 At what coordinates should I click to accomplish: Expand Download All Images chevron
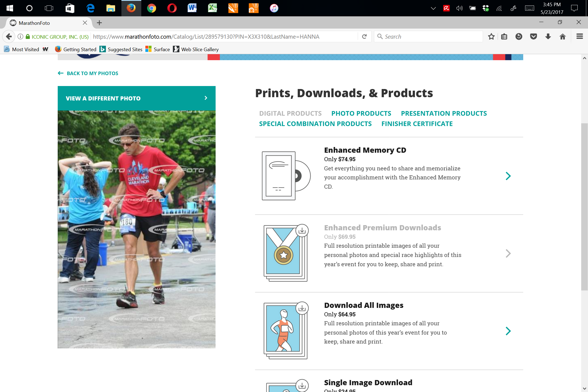click(508, 331)
